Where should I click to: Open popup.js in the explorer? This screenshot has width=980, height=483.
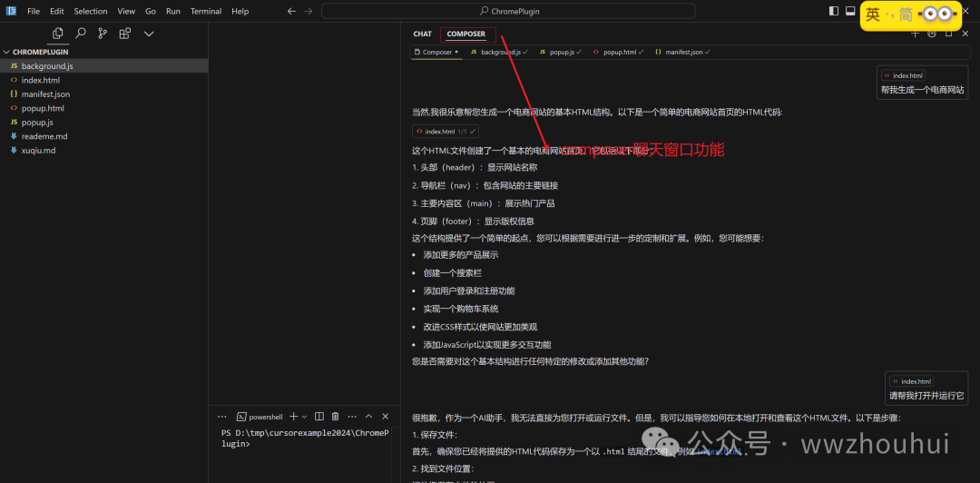[x=103, y=122]
